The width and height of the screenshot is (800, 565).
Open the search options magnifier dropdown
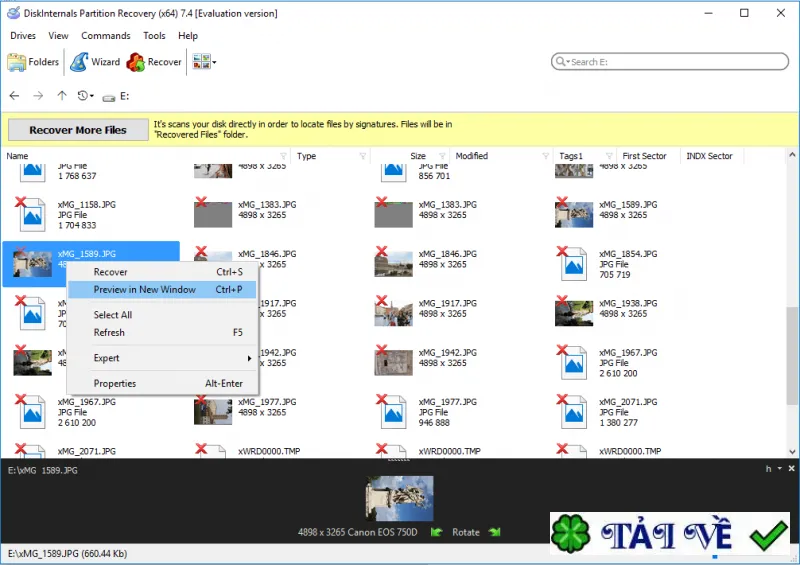tap(562, 62)
